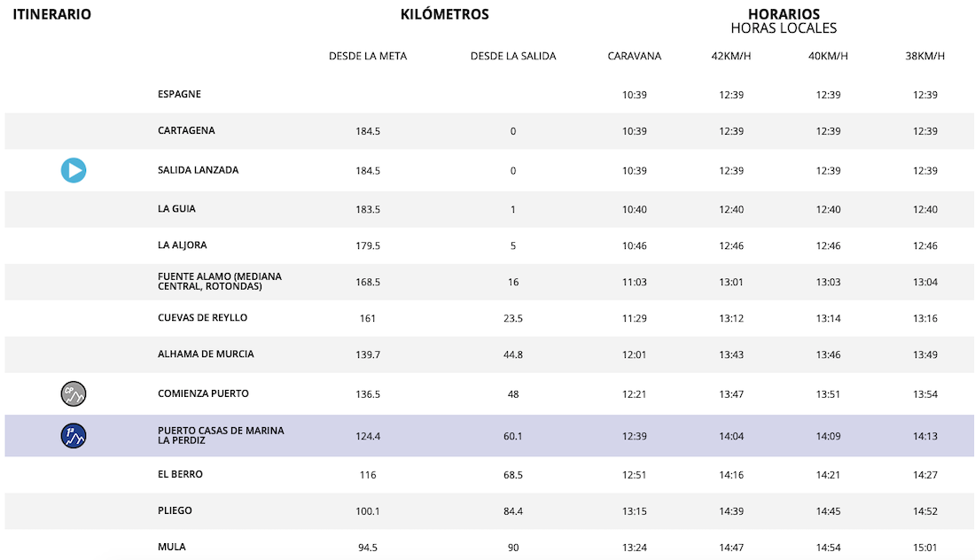The width and height of the screenshot is (975, 560).
Task: Click the EL BERRO location name
Action: coord(180,475)
